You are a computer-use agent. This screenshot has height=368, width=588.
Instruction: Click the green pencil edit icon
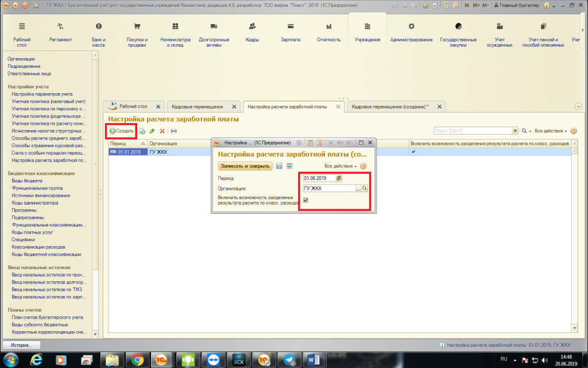tap(152, 131)
